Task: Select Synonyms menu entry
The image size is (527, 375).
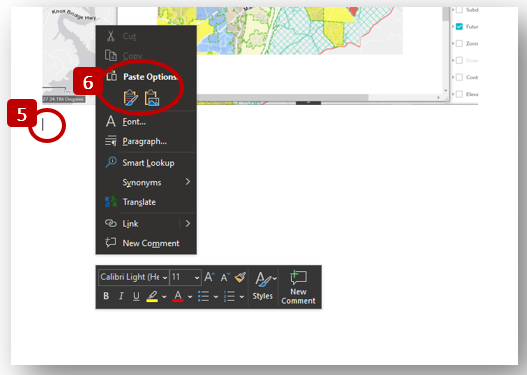Action: coord(146,182)
